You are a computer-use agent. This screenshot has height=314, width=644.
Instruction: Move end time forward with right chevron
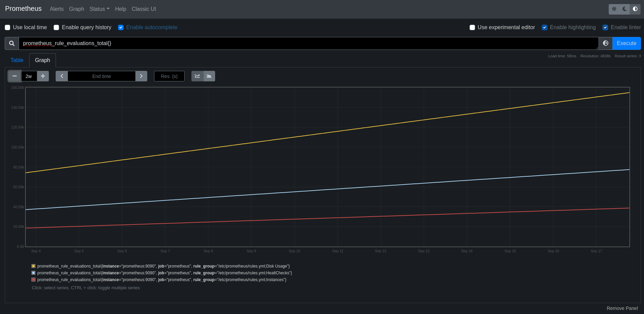(x=141, y=76)
